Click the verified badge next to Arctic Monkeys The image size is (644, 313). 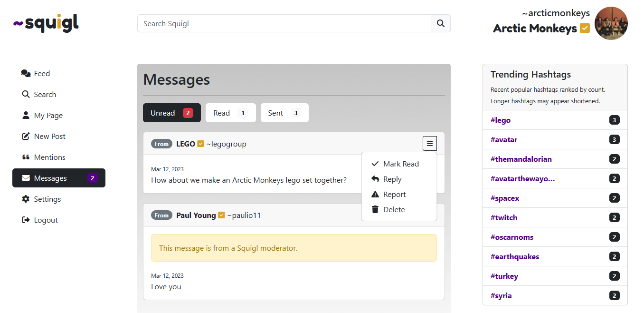[x=585, y=28]
